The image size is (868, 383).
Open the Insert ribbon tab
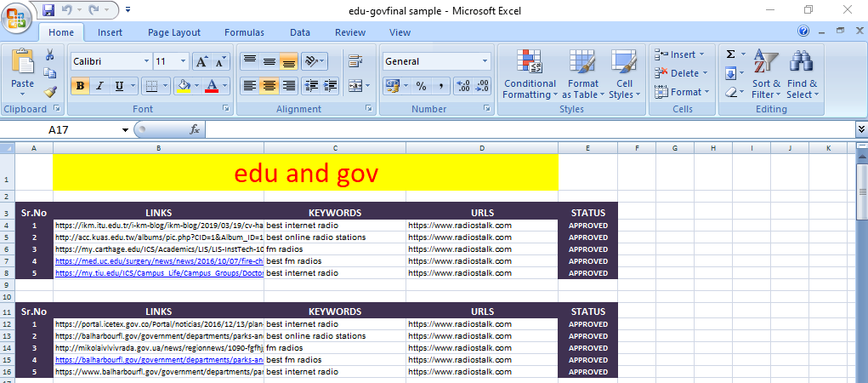point(110,32)
